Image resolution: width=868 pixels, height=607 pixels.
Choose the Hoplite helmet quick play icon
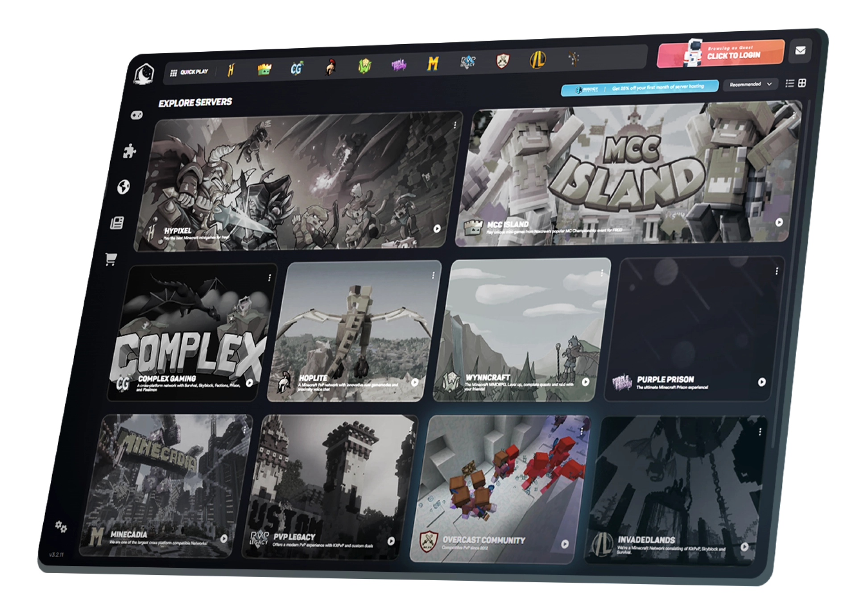click(x=331, y=67)
